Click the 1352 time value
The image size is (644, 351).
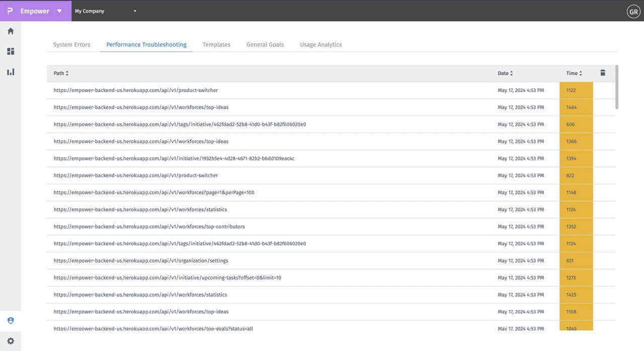[571, 227]
